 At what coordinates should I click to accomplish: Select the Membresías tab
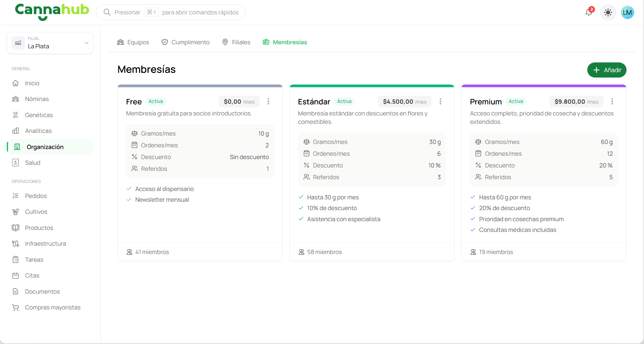coord(285,42)
